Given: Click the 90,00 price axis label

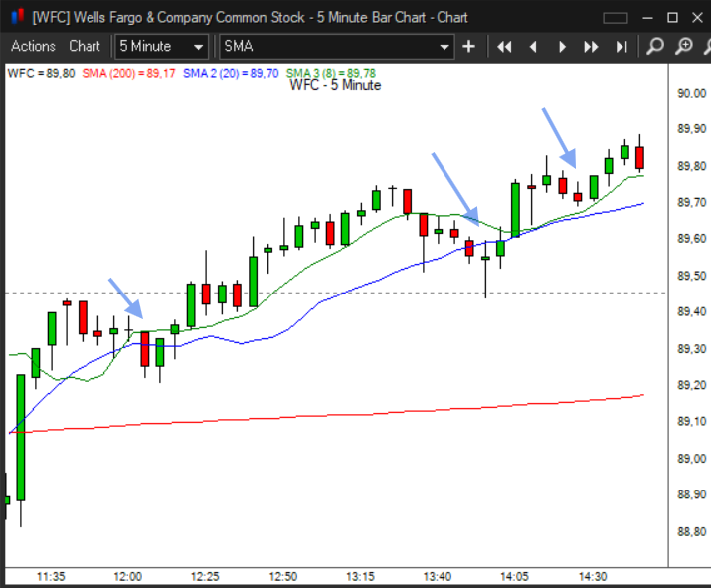Looking at the screenshot, I should [691, 93].
